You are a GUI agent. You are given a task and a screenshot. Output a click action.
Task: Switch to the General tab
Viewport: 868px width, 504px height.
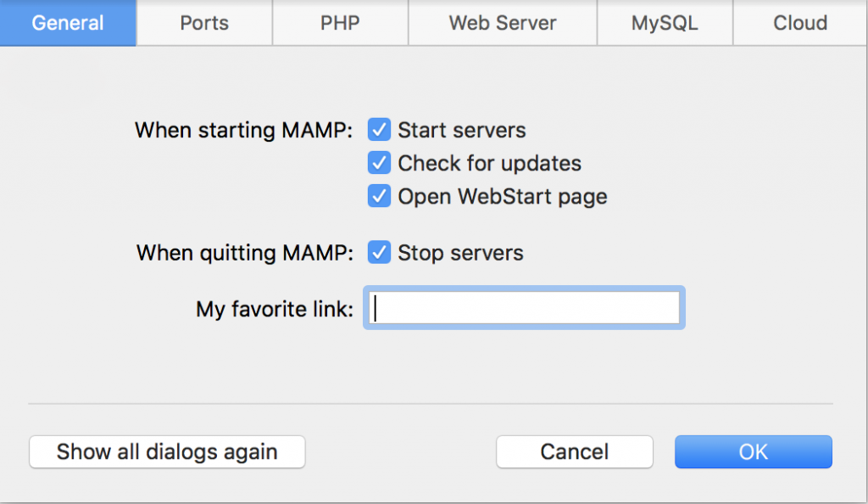coord(68,23)
